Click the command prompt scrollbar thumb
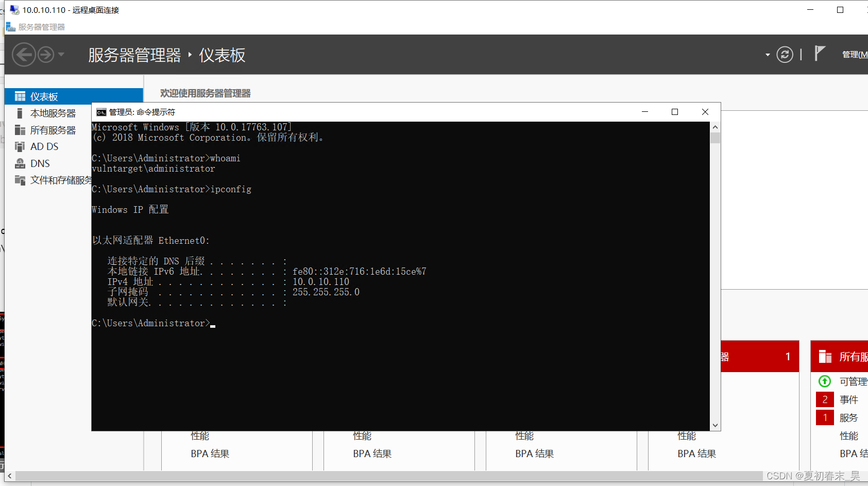 pos(715,138)
